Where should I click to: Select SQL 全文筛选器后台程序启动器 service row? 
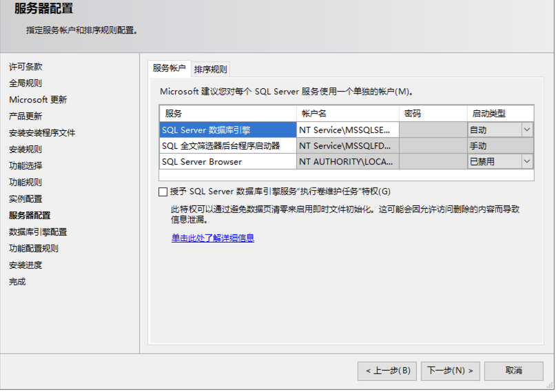tap(227, 146)
